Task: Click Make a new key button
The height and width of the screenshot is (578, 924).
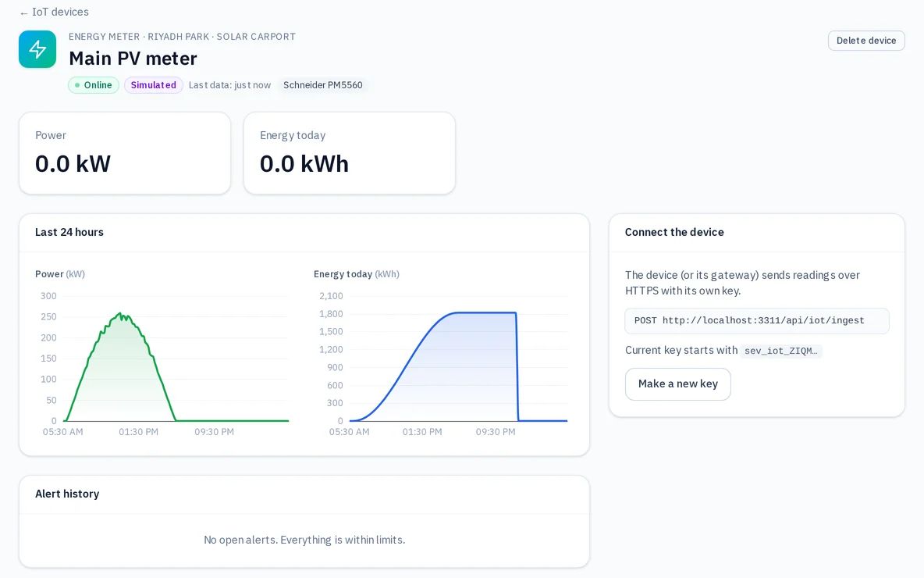Action: [x=677, y=384]
